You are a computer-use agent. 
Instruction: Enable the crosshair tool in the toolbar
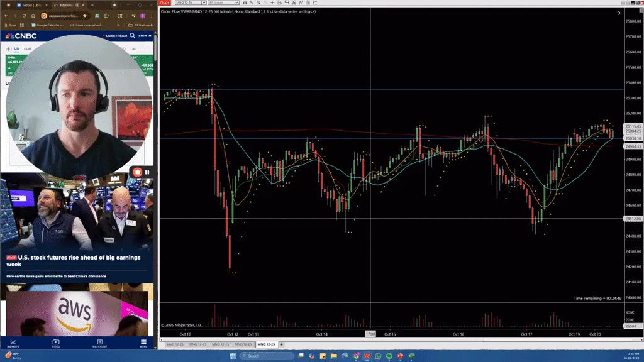point(273,3)
